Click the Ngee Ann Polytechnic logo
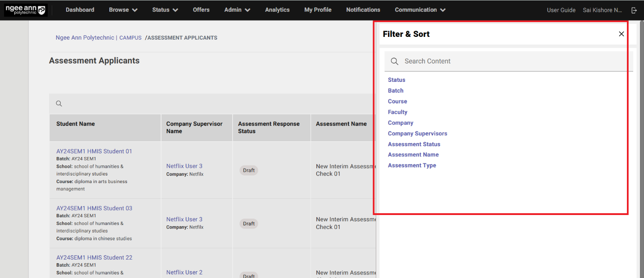 [26, 9]
